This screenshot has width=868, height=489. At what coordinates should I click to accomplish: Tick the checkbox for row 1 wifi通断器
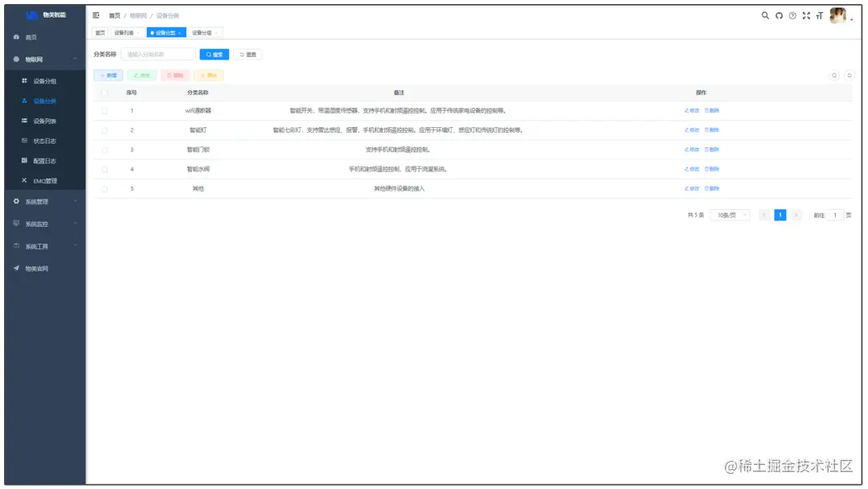pyautogui.click(x=104, y=111)
